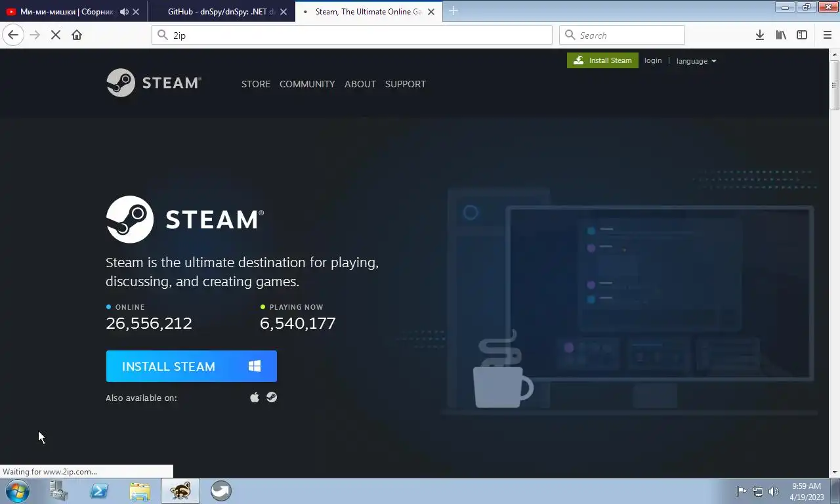Viewport: 840px width, 504px height.
Task: Click the round arrow app icon on the taskbar
Action: (x=221, y=491)
